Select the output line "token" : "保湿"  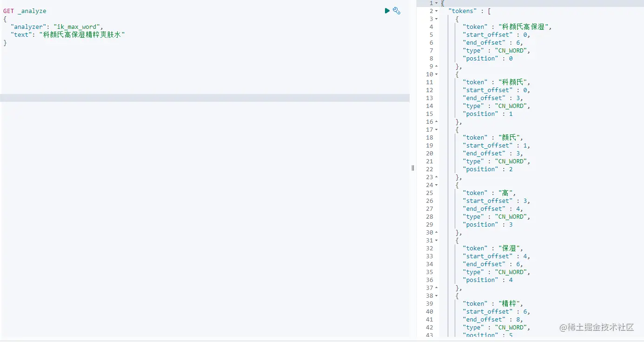tap(492, 248)
